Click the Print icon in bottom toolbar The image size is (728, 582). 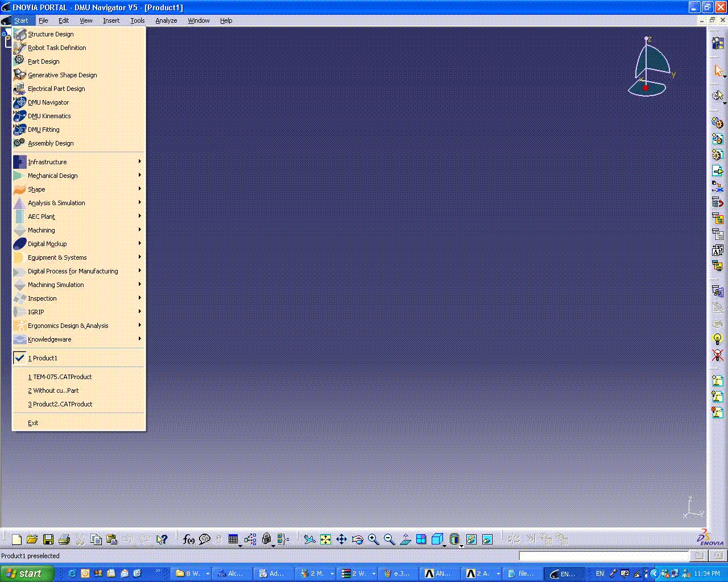(64, 539)
